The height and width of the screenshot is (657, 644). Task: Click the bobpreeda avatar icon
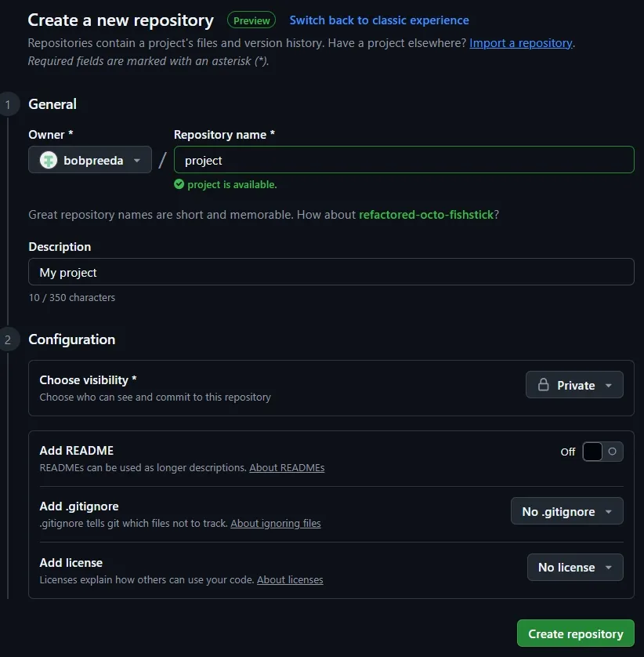click(x=49, y=160)
